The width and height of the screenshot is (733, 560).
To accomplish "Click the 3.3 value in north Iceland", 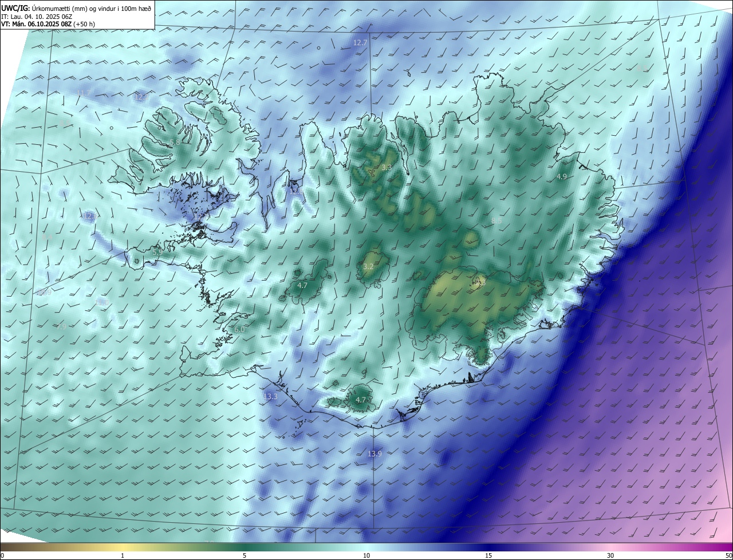I will pyautogui.click(x=386, y=168).
